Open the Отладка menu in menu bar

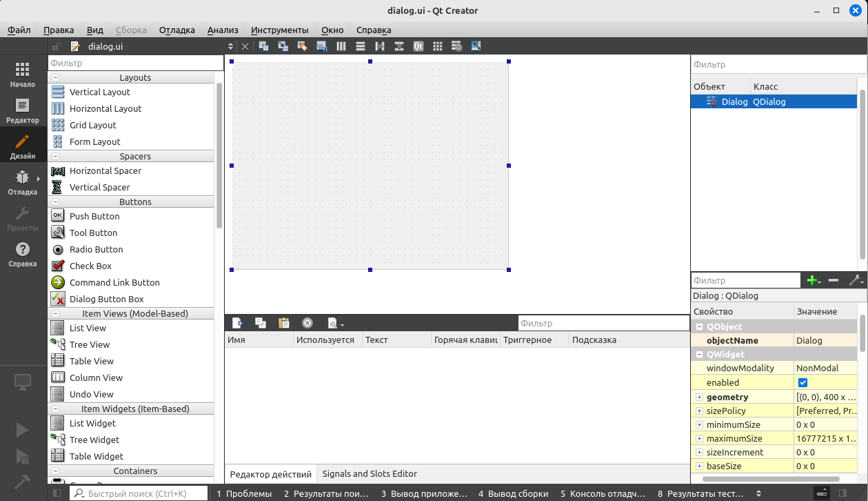pos(176,30)
